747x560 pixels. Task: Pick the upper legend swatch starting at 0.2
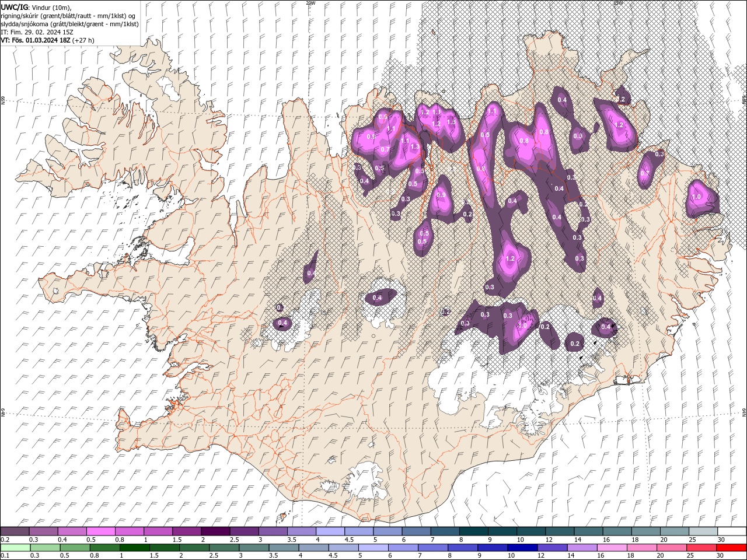[15, 531]
